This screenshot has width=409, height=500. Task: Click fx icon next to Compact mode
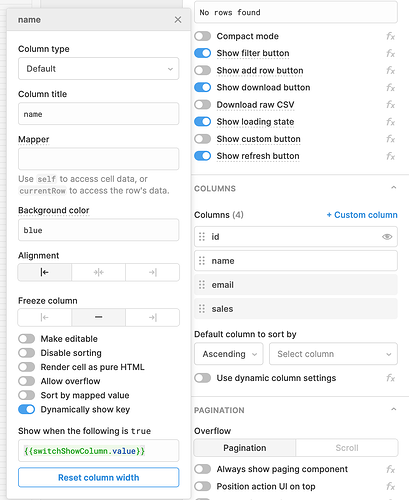pos(391,36)
